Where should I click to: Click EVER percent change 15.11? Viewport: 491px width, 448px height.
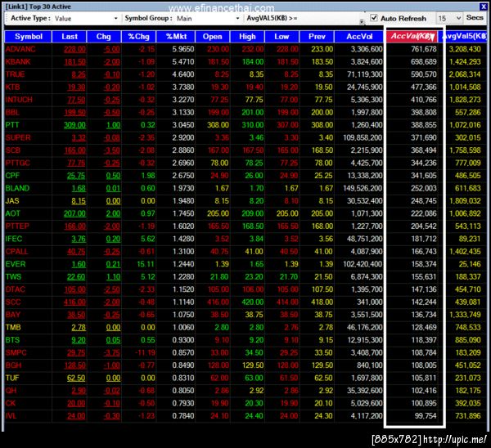pos(146,264)
